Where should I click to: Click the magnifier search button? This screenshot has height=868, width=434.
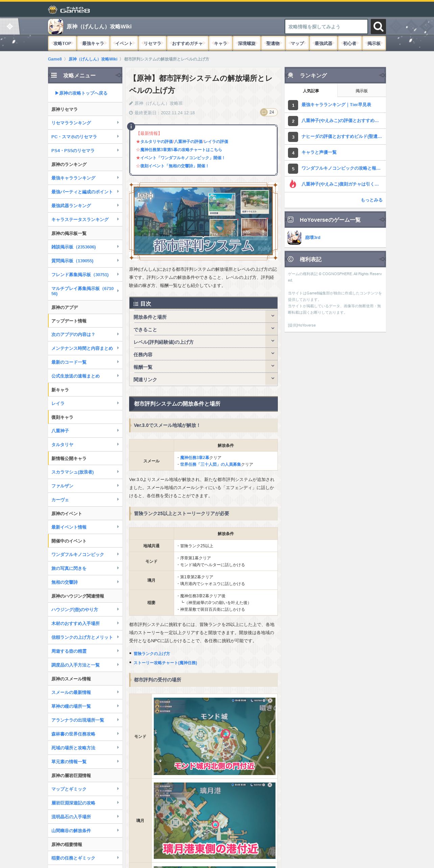point(378,26)
